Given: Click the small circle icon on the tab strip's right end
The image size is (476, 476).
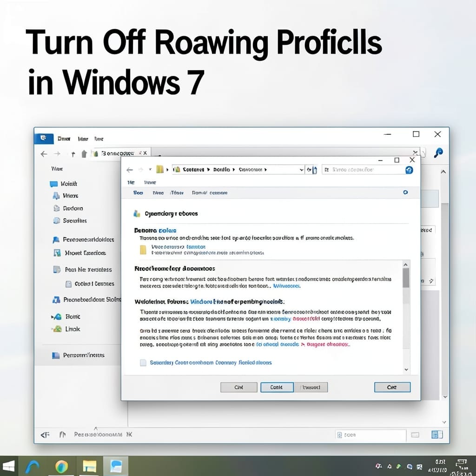Looking at the screenshot, I should tap(405, 192).
